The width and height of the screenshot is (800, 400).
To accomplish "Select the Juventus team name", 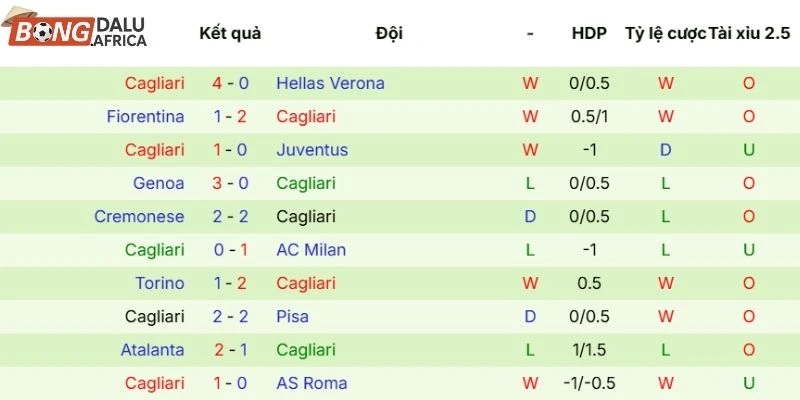I will coord(312,150).
